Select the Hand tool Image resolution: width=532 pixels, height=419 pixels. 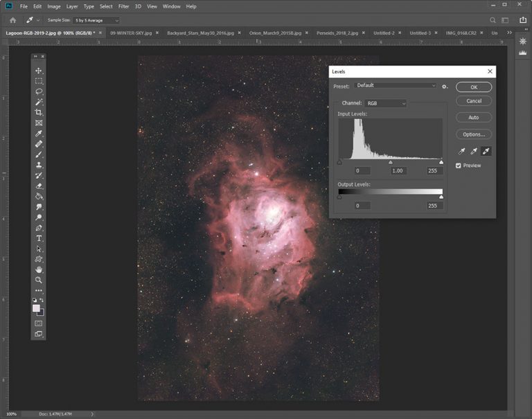[39, 269]
